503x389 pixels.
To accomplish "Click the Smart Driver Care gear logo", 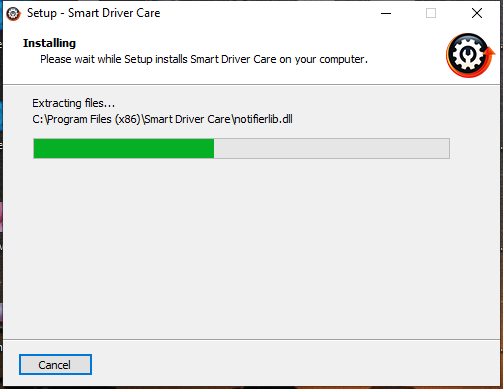I will coord(470,55).
